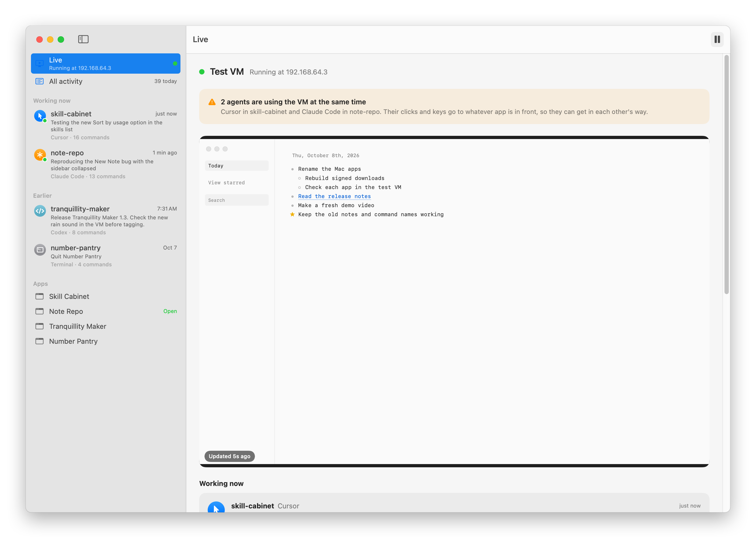Click the warning triangle icon in banner

(x=212, y=102)
